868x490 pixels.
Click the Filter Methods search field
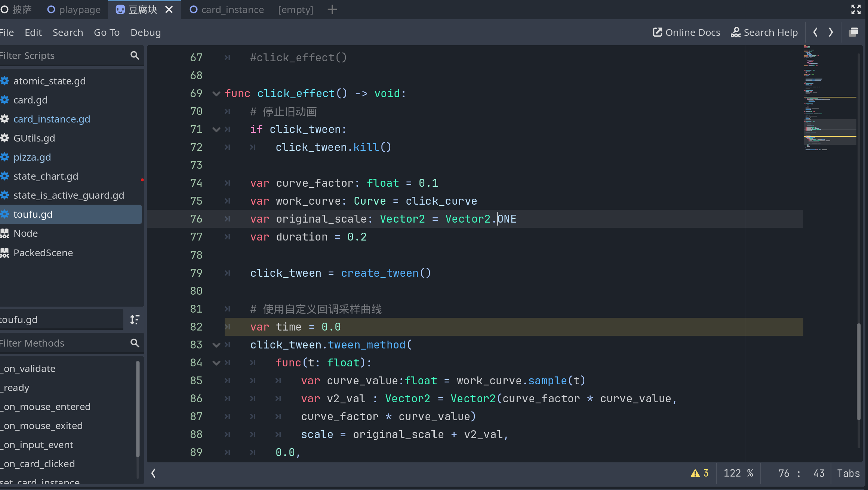(x=64, y=343)
